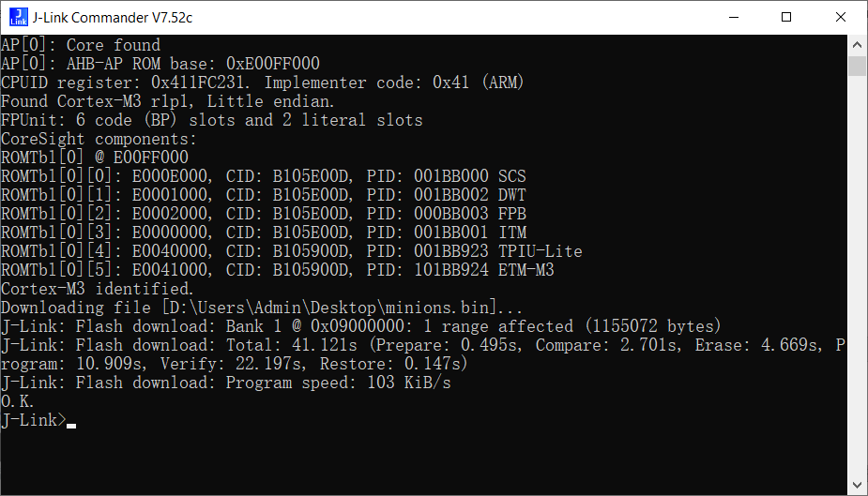Click the file path 'minions.bin' in download line
This screenshot has width=868, height=496.
point(436,308)
